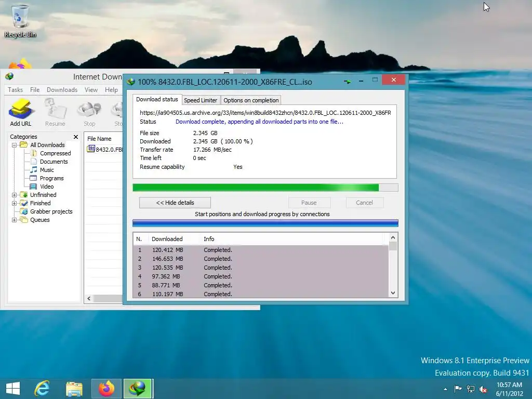Click Internet Download Manager taskbar icon
The height and width of the screenshot is (399, 532).
138,389
